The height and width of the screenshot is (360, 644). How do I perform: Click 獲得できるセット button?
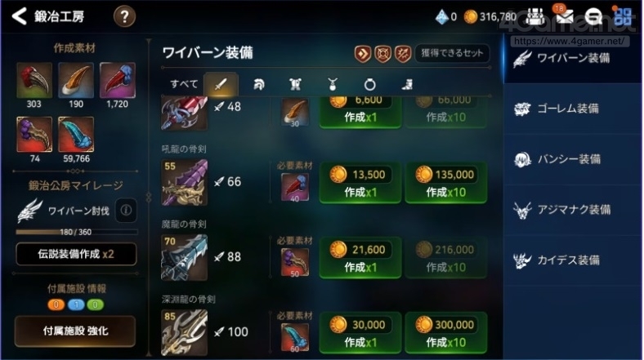click(452, 53)
